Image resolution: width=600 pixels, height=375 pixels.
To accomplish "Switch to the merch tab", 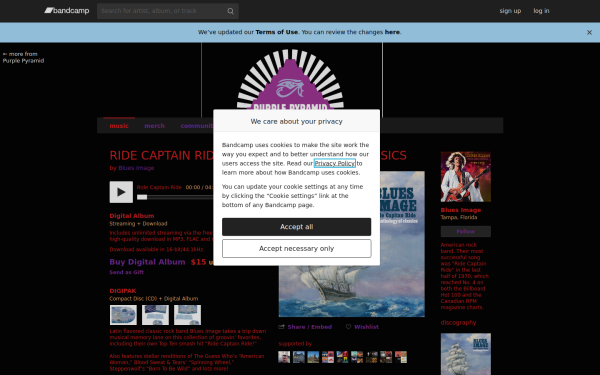I will tap(154, 126).
